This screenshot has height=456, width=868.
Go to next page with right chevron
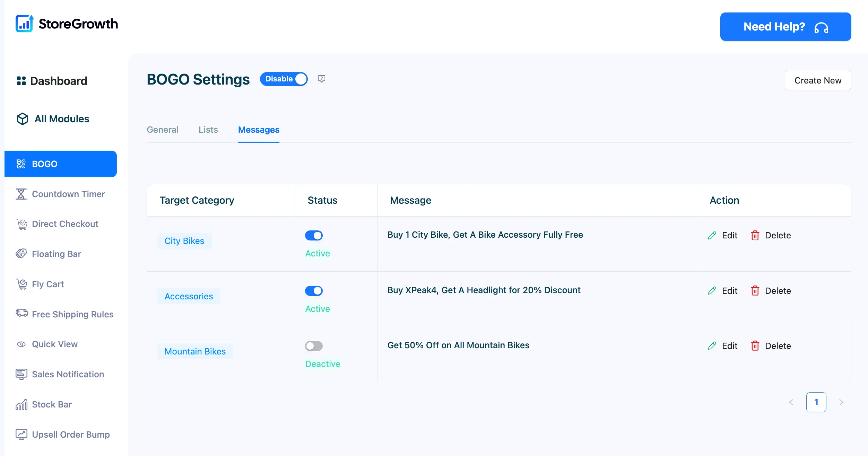841,402
